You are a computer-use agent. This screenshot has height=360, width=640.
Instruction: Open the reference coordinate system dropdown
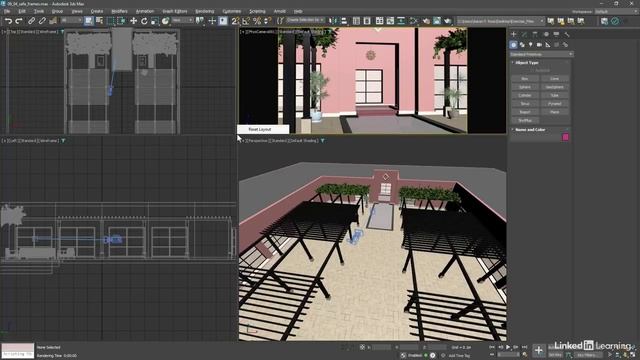tap(182, 20)
